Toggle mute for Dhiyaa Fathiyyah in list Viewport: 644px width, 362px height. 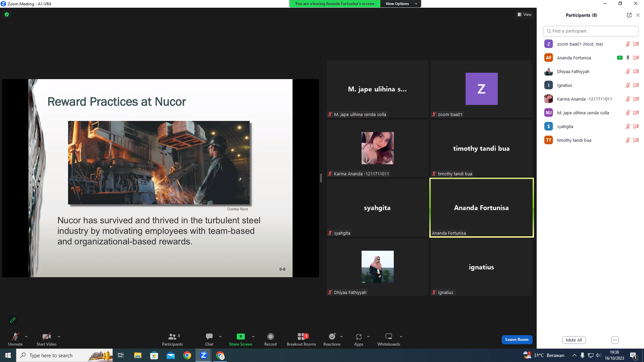click(628, 71)
